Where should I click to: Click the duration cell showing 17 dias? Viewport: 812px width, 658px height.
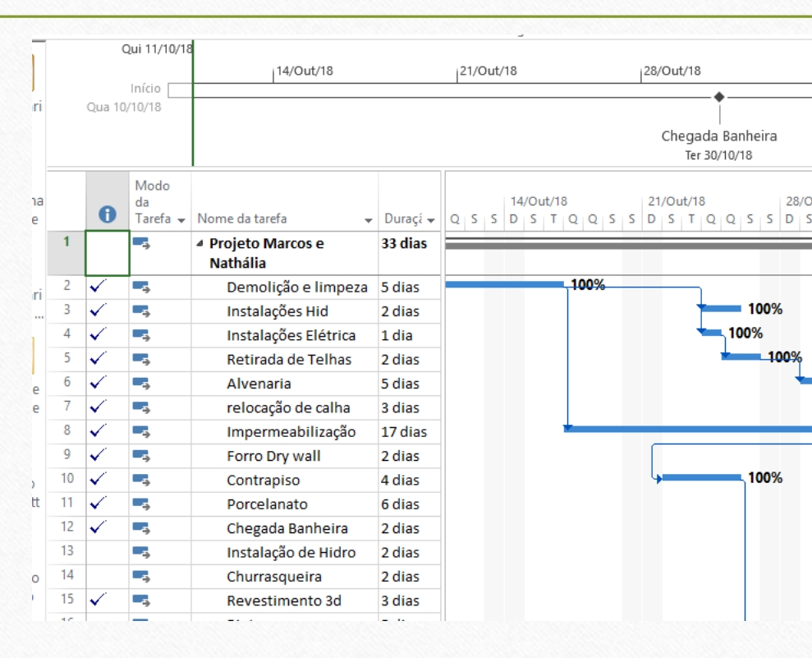[404, 431]
